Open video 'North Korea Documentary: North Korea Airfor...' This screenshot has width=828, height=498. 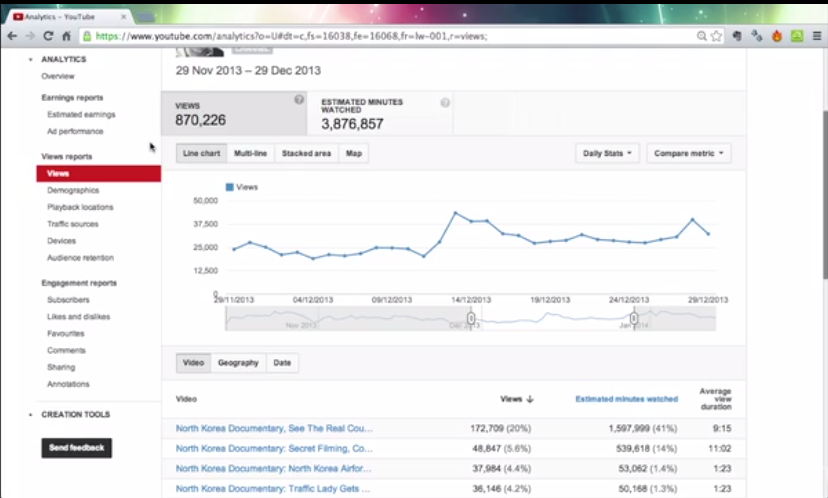click(274, 468)
